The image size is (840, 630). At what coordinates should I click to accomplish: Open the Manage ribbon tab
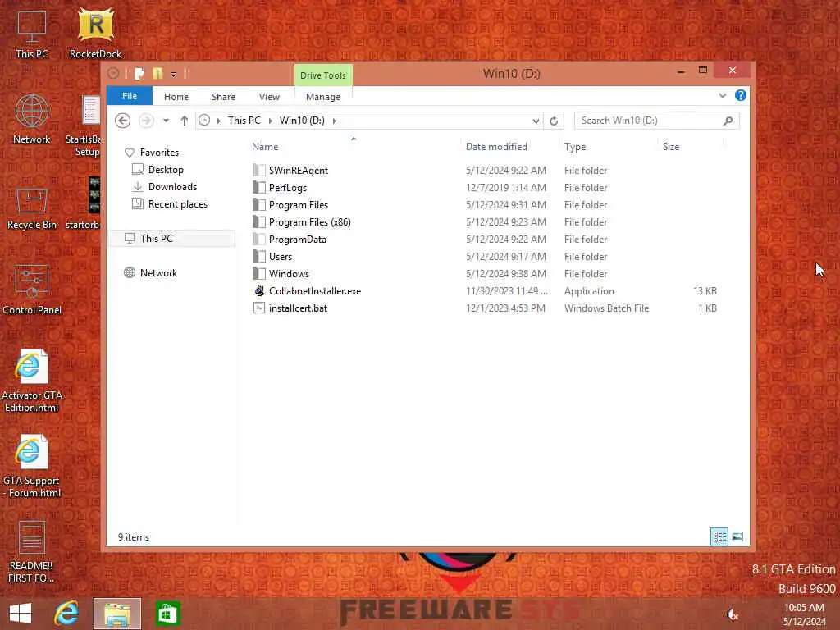coord(323,97)
